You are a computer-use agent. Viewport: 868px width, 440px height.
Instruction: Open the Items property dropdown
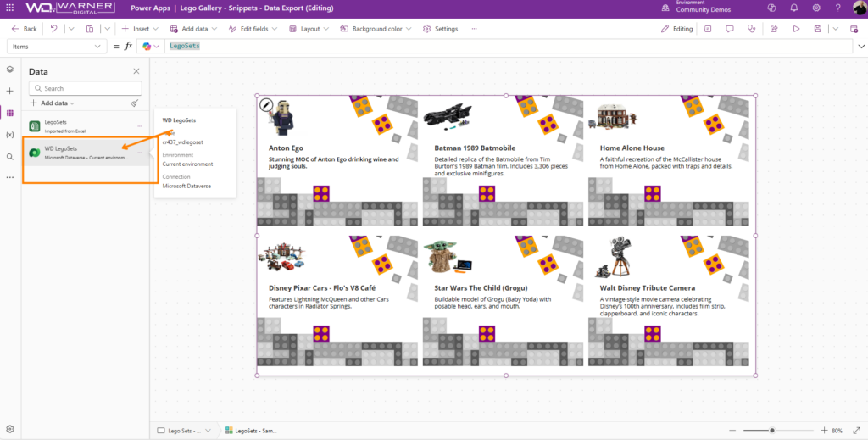pyautogui.click(x=57, y=47)
